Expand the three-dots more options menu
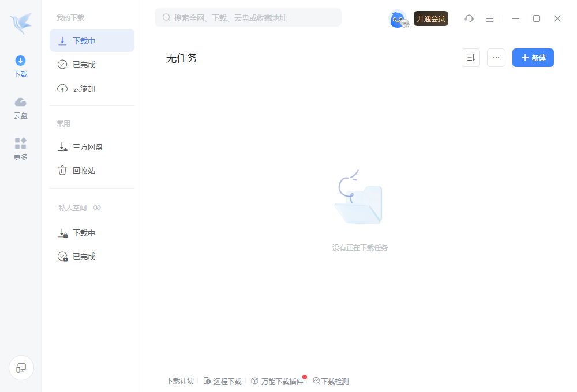The image size is (577, 392). (496, 58)
